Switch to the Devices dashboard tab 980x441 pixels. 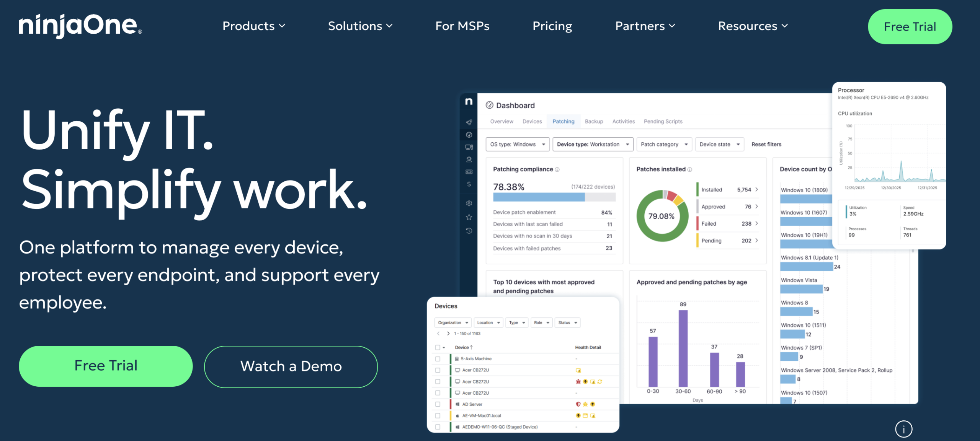pos(532,121)
